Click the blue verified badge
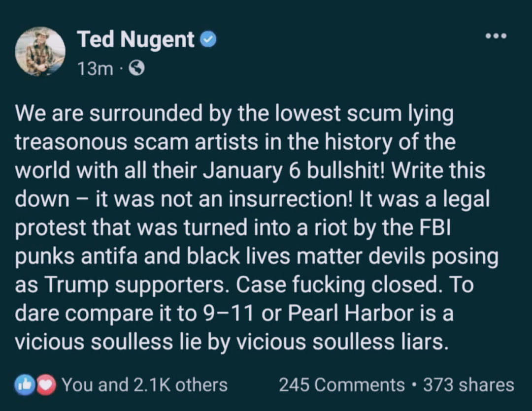The image size is (532, 411). click(209, 40)
